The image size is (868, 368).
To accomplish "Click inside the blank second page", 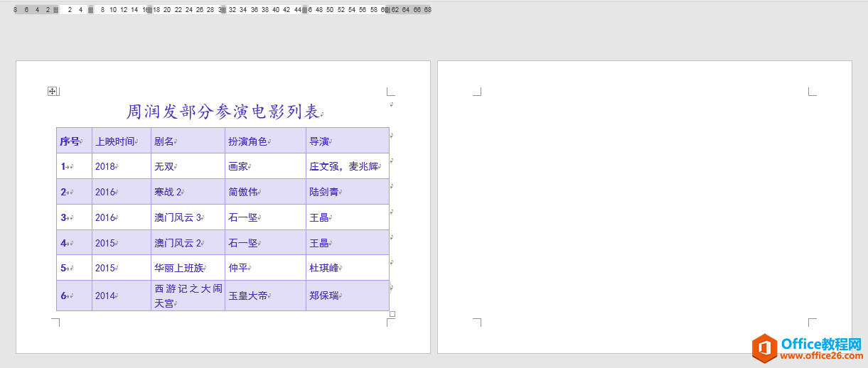I will (x=644, y=206).
